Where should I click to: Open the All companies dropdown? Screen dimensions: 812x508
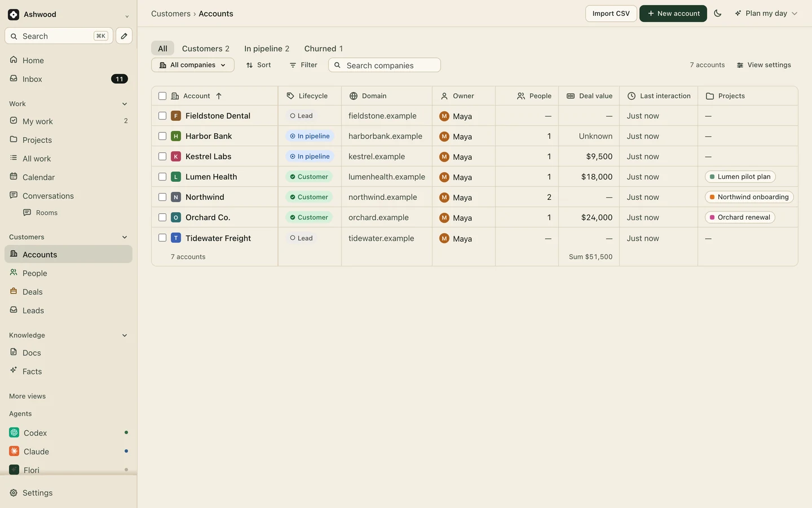pos(193,65)
